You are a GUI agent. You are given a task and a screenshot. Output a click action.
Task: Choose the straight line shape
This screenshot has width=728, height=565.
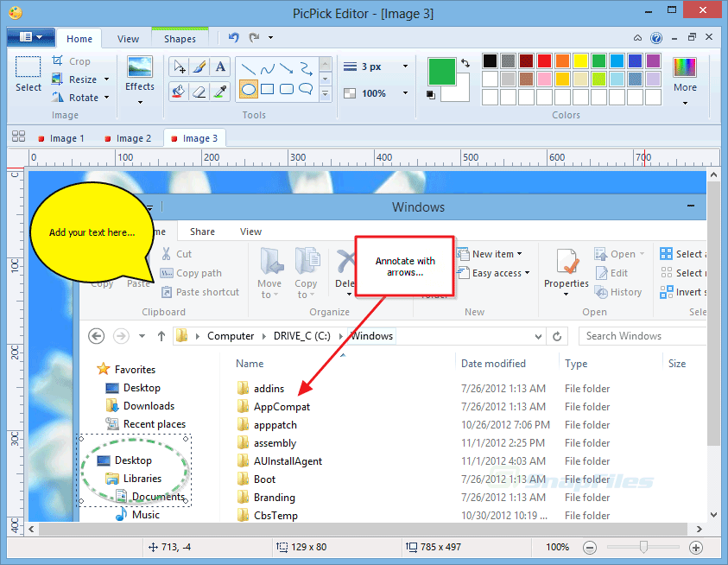[249, 69]
